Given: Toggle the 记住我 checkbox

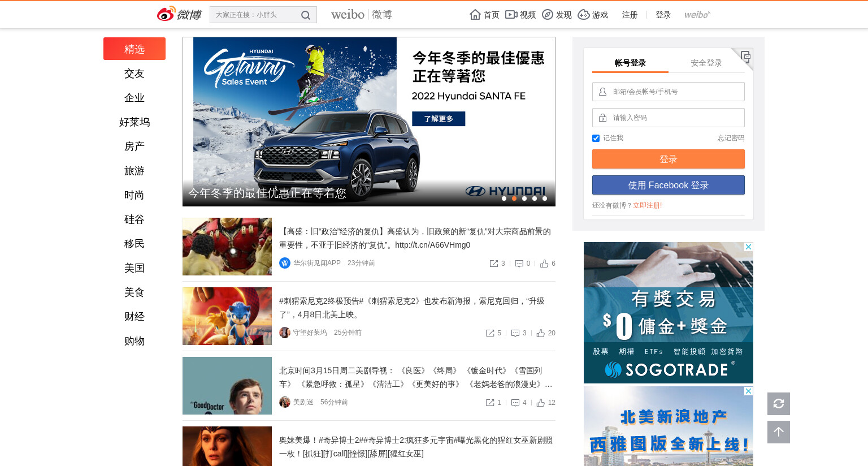Looking at the screenshot, I should click(x=596, y=138).
